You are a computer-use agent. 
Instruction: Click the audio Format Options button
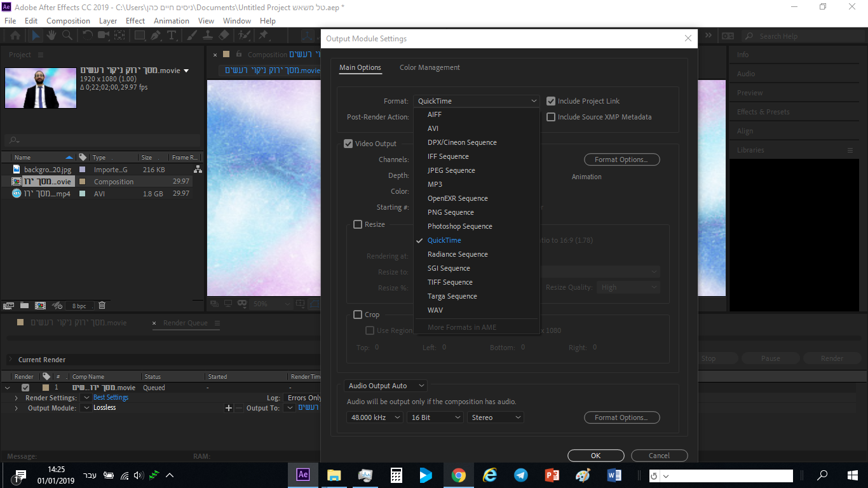click(x=621, y=417)
